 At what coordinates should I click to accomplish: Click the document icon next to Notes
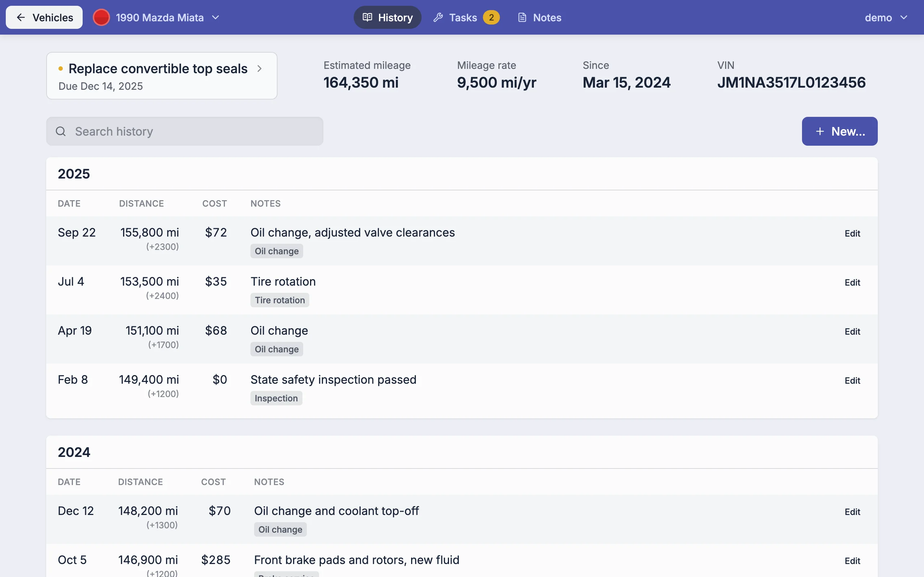(522, 18)
